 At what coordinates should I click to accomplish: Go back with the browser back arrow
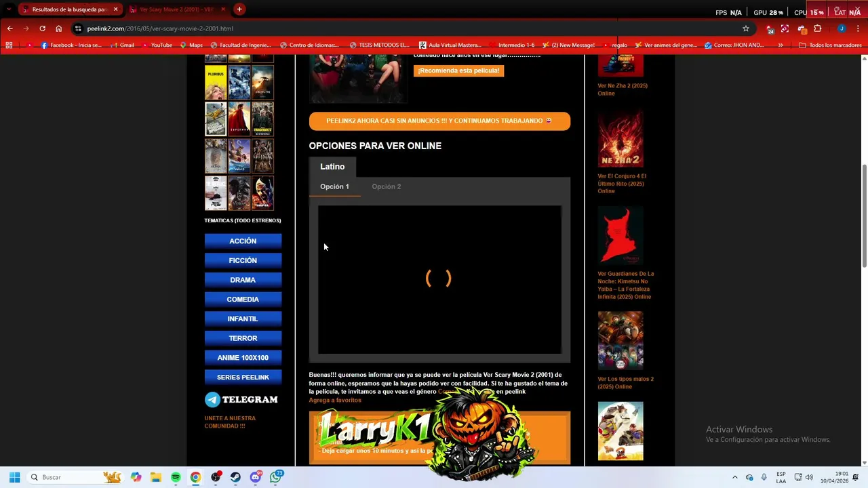(x=9, y=28)
